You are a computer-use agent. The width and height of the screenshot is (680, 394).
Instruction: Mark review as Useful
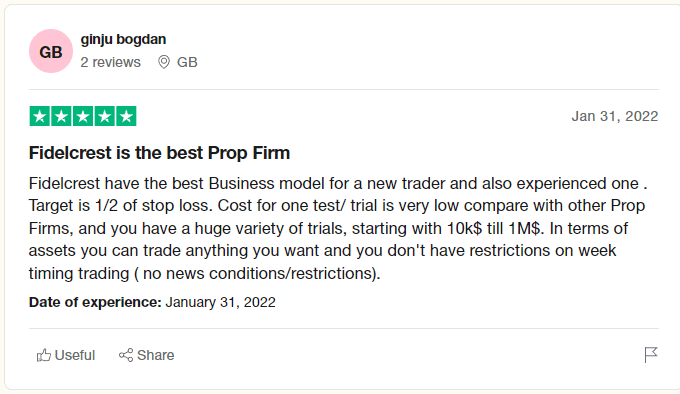[x=66, y=355]
